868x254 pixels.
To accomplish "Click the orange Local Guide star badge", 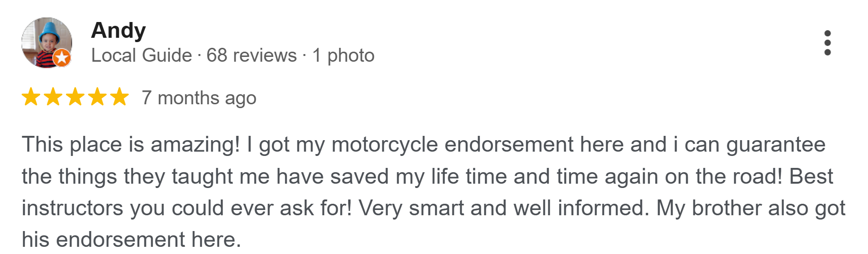I will [x=62, y=58].
